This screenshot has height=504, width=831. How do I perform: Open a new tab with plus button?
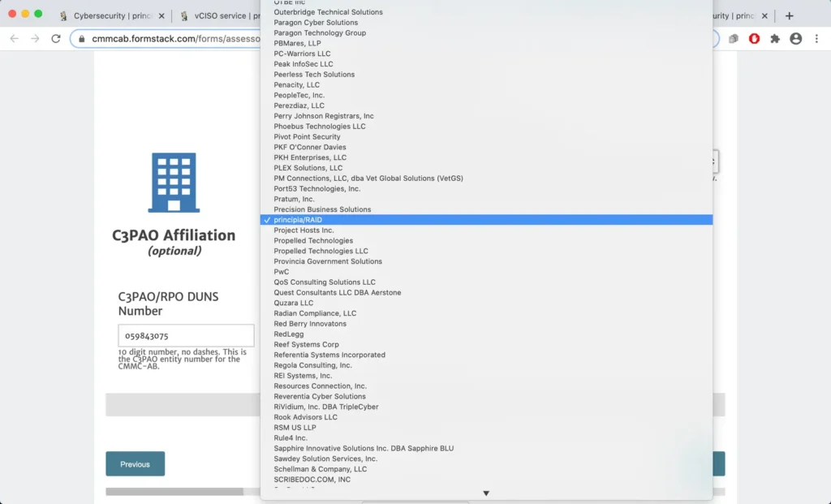789,16
